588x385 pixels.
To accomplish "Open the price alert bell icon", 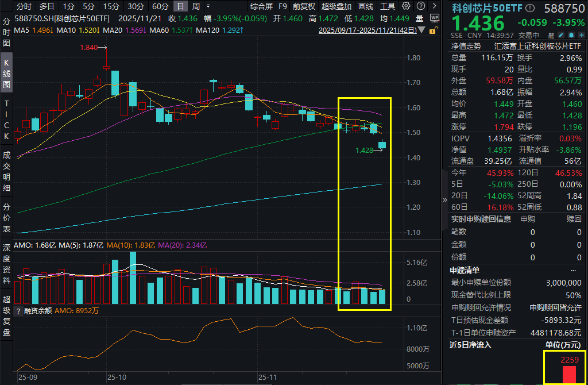I will pos(571,35).
